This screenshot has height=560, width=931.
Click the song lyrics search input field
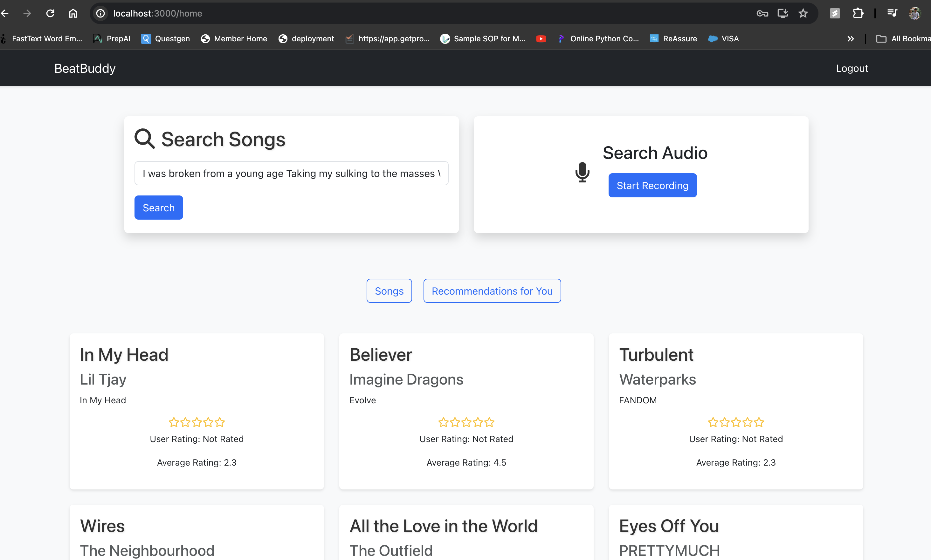pos(291,174)
